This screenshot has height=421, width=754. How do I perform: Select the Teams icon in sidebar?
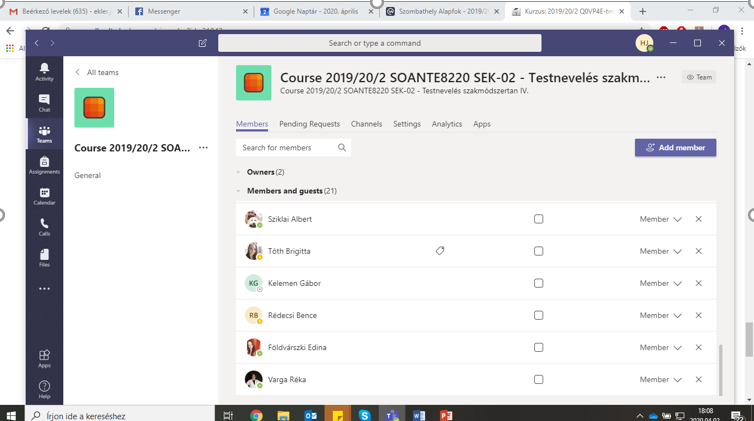tap(44, 134)
